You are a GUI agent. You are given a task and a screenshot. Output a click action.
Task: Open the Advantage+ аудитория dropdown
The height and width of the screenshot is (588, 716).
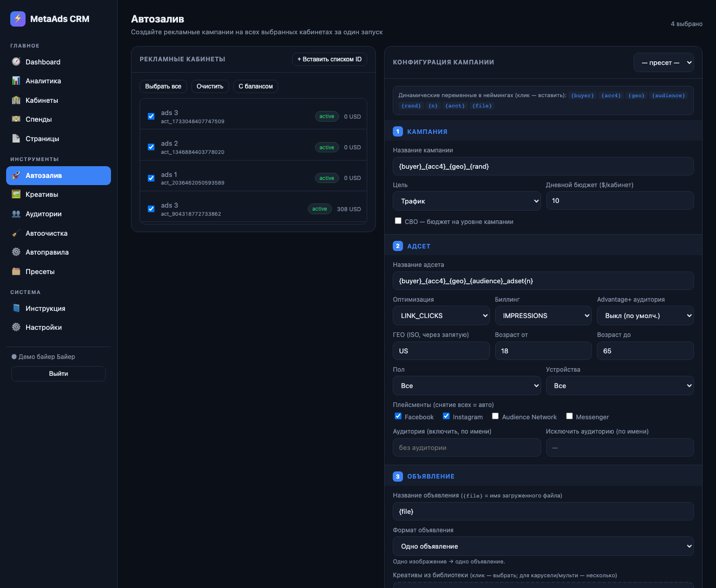pos(645,315)
